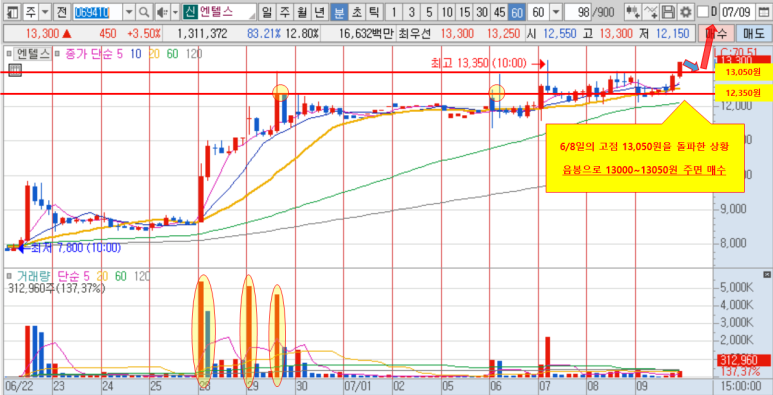Screen dimensions: 773x395
Task: Select the 년 yearly chart period
Action: click(319, 12)
